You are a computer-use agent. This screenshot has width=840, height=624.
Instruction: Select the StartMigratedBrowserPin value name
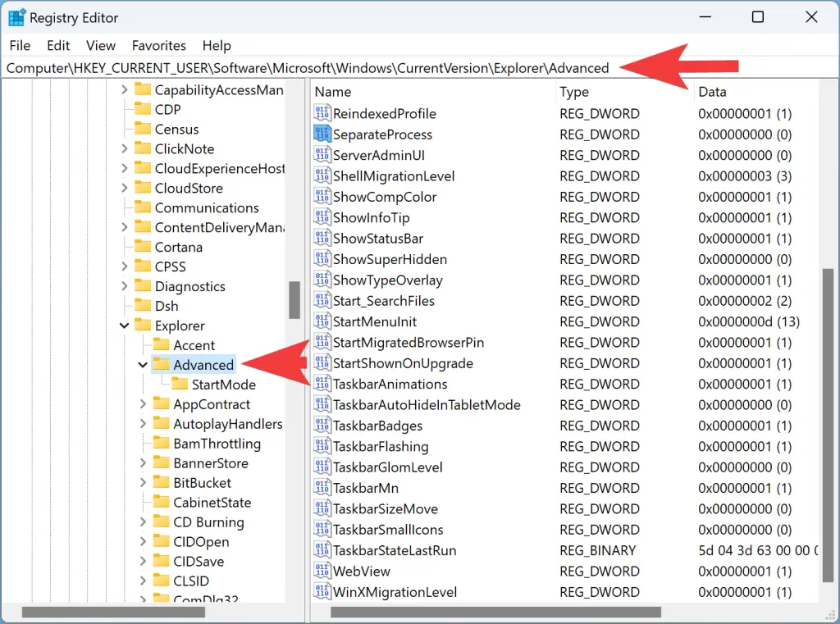pyautogui.click(x=409, y=342)
